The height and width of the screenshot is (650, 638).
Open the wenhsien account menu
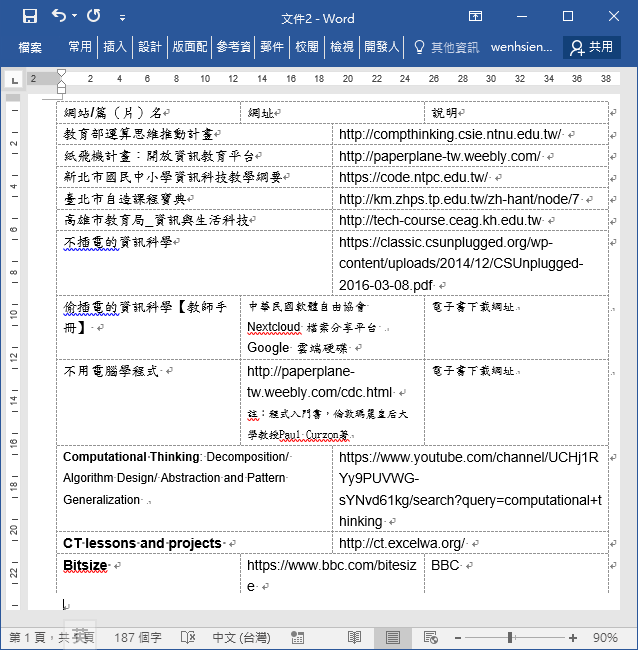point(521,47)
